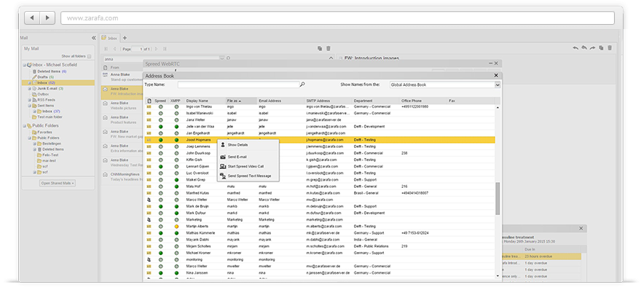Enable the Show all folders checkbox
Image resolution: width=644 pixels, height=287 pixels.
[x=89, y=56]
